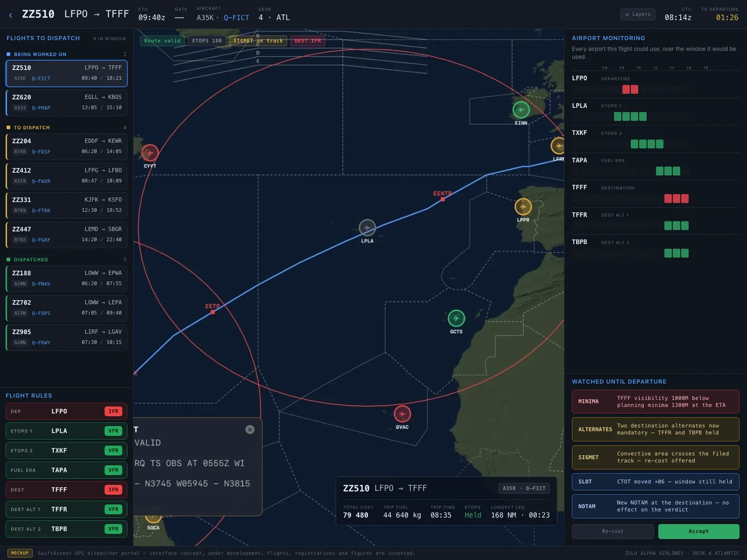The width and height of the screenshot is (747, 560).
Task: Click the EENTR waypoint marker on route
Action: tap(443, 199)
